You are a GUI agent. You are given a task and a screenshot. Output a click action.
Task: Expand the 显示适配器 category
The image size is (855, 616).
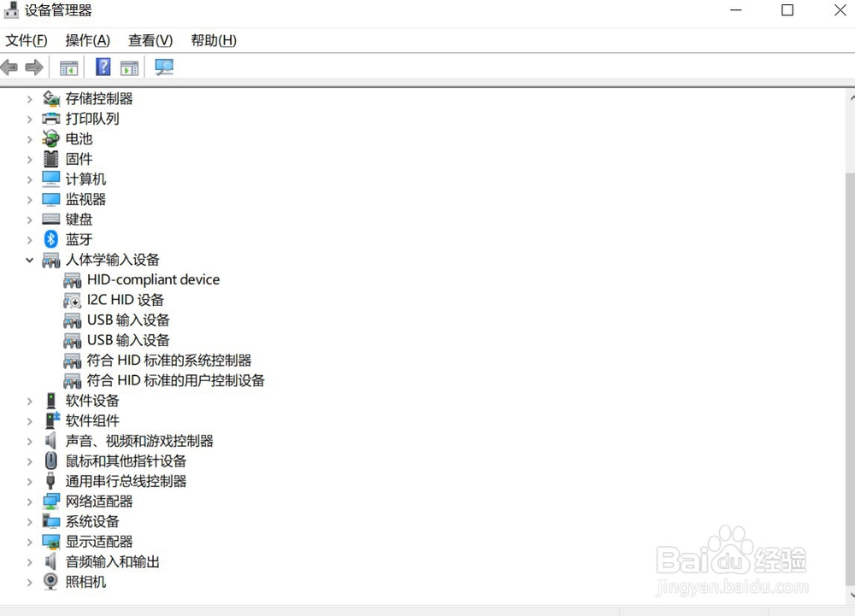click(28, 541)
